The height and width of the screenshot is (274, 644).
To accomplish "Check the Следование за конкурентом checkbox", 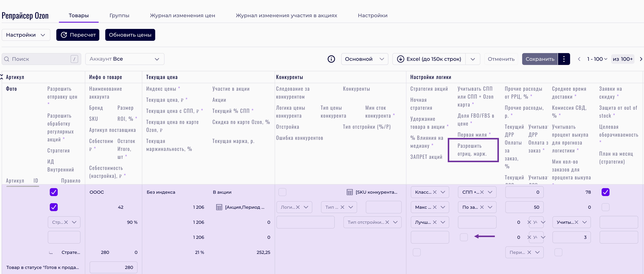I will 282,192.
